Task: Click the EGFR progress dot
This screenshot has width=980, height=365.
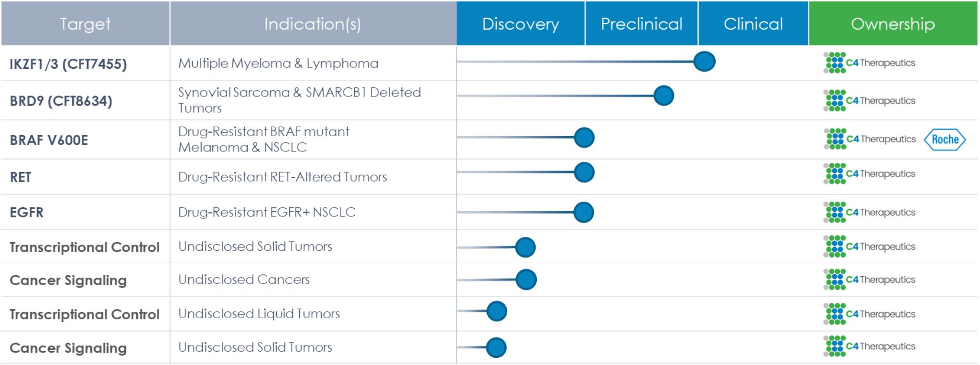Action: (584, 213)
